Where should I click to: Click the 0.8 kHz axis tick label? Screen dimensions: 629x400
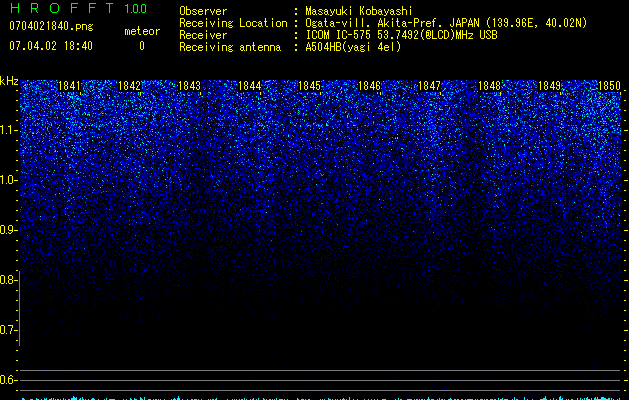click(x=8, y=280)
